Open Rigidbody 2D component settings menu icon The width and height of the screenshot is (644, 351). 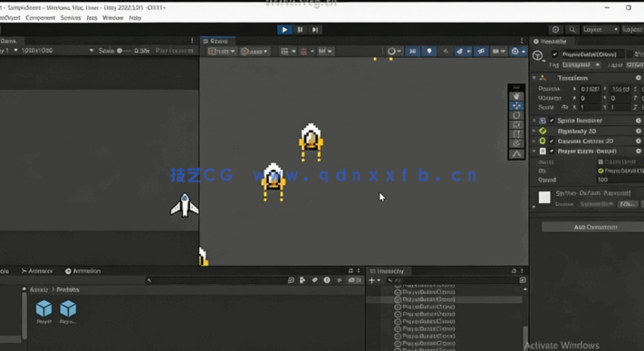(x=639, y=131)
